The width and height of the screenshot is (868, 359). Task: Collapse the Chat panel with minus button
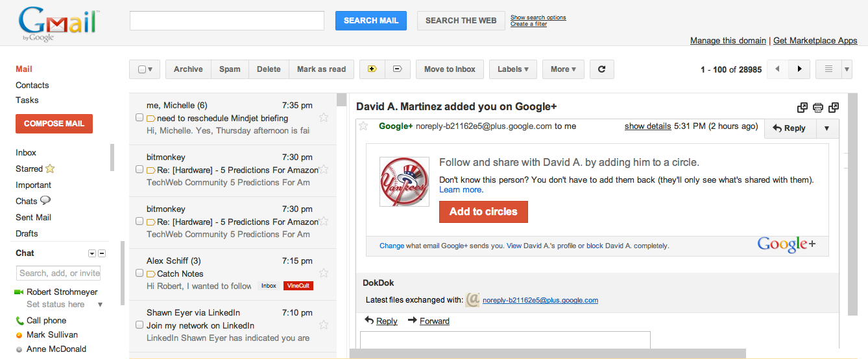point(102,253)
